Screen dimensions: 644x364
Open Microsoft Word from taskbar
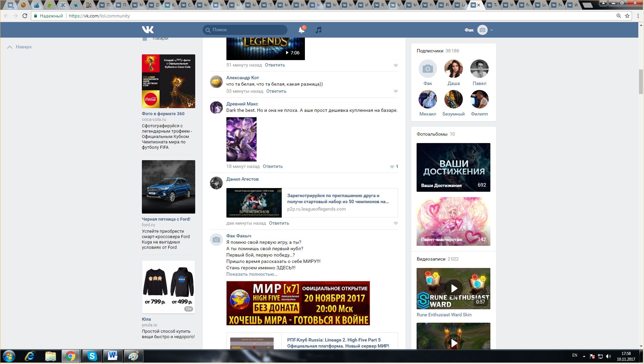coord(113,356)
